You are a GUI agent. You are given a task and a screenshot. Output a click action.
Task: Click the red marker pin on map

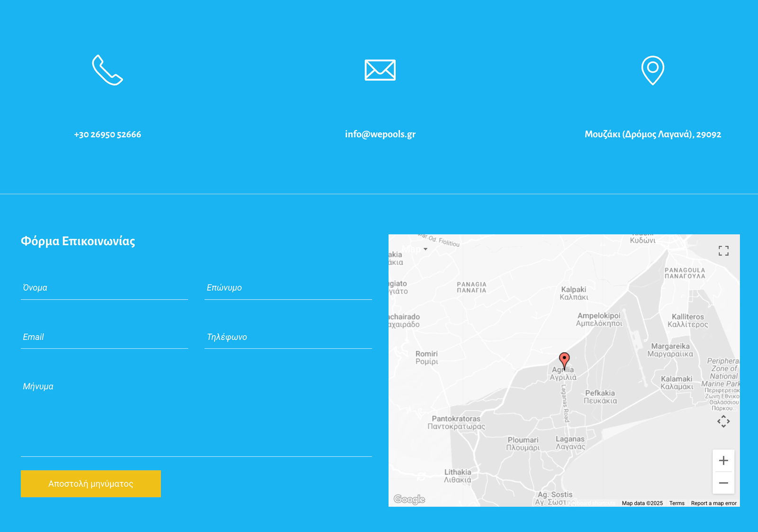click(564, 360)
